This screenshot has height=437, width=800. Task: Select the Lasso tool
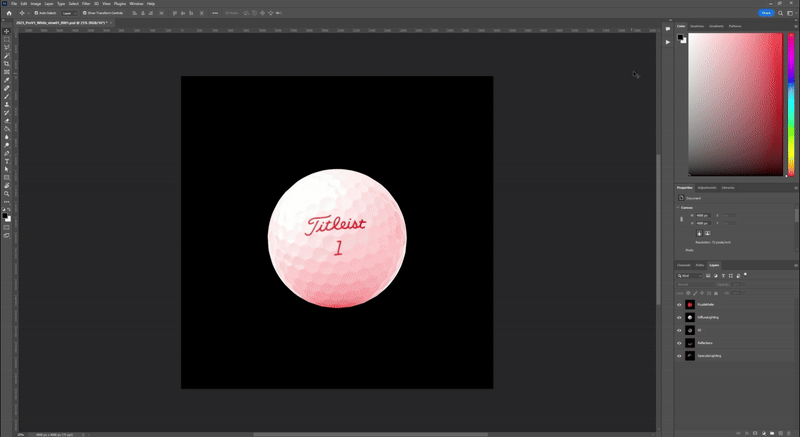(7, 47)
